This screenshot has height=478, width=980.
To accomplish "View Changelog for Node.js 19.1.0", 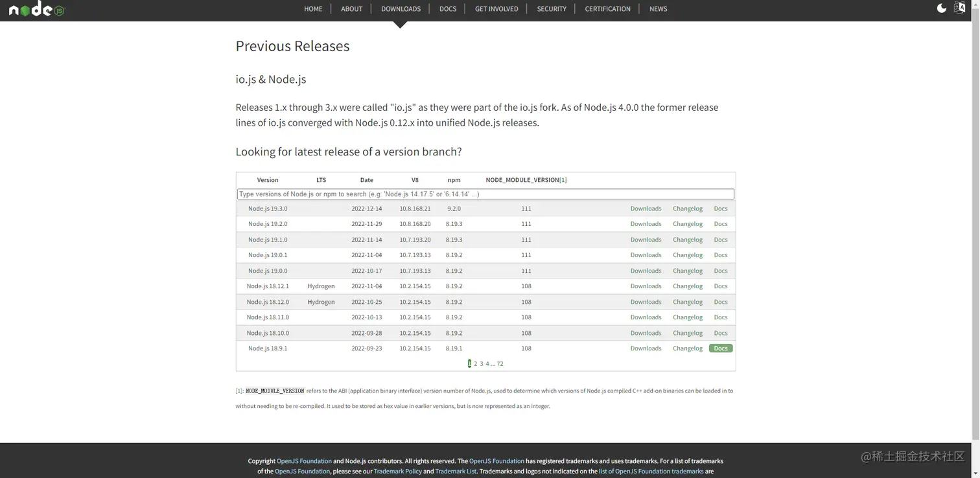I will pos(688,240).
